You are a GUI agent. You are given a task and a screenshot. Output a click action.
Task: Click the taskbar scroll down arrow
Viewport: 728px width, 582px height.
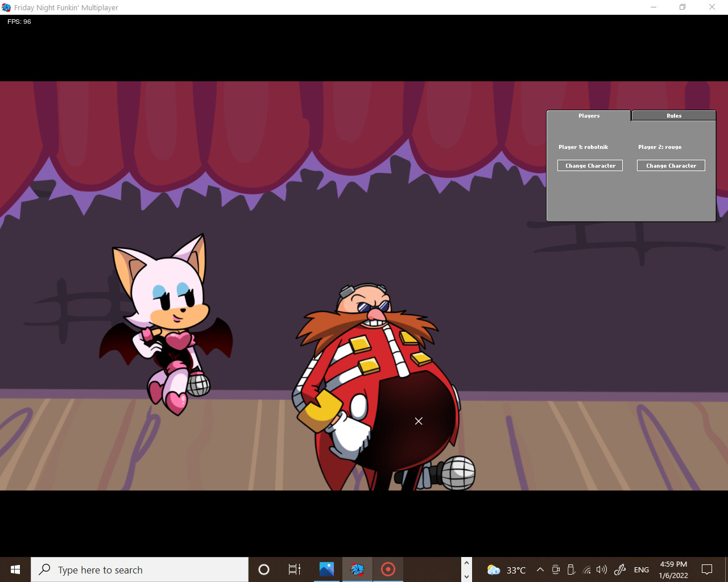pos(466,576)
